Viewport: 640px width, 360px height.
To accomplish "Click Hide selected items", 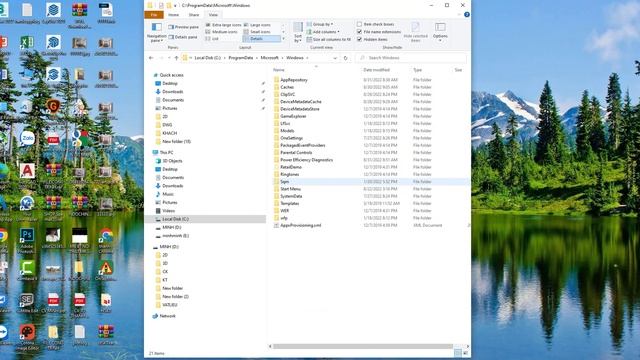I will [415, 32].
